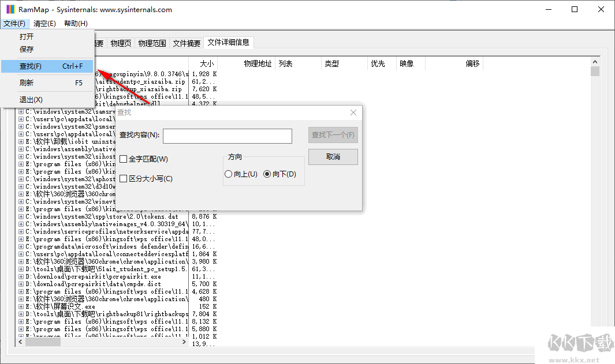Enable the 全字匹配(W) checkbox
This screenshot has height=364, width=615.
(x=124, y=159)
